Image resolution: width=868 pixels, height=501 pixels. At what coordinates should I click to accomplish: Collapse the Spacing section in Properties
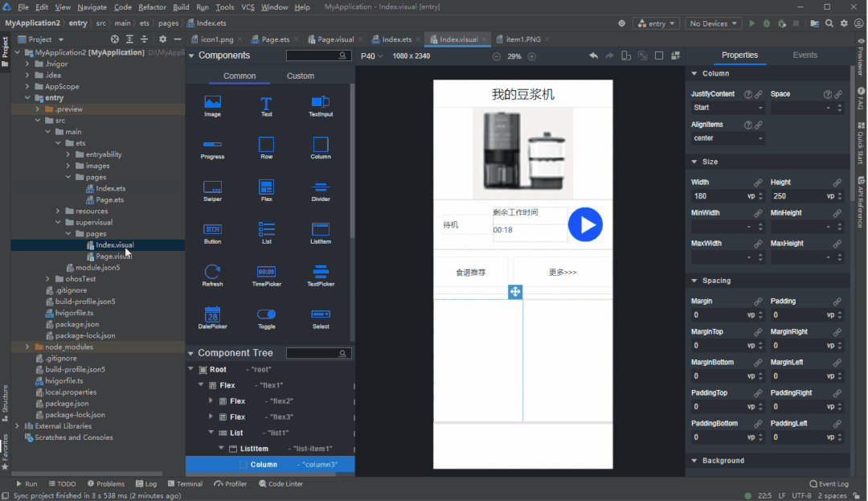[694, 281]
